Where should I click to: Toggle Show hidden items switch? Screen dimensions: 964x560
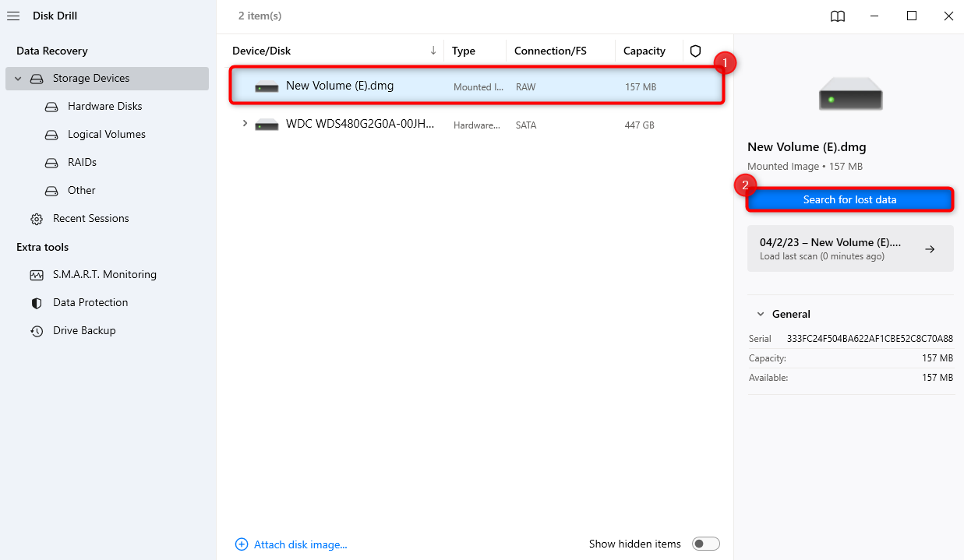706,544
